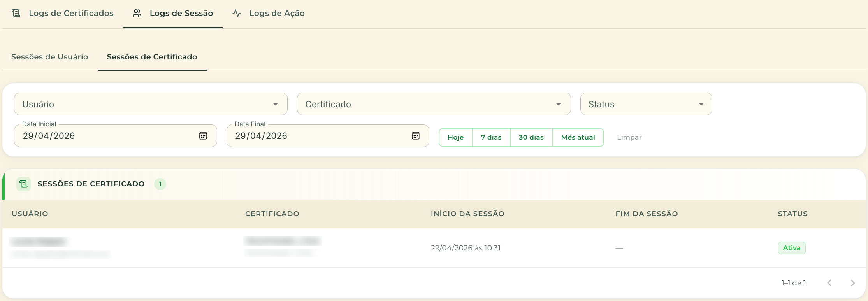Click Limpar to clear the filters

pyautogui.click(x=629, y=137)
